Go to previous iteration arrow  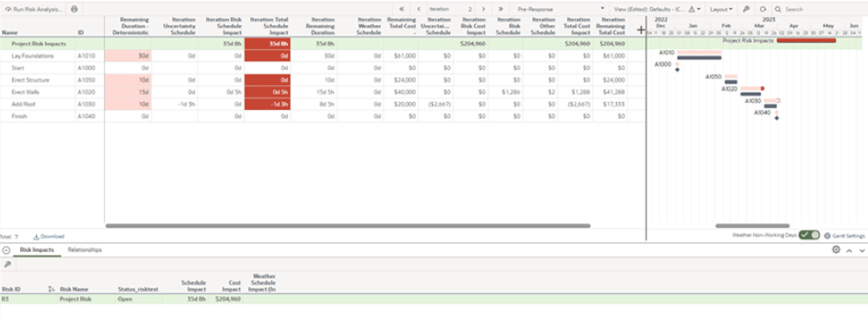(419, 9)
